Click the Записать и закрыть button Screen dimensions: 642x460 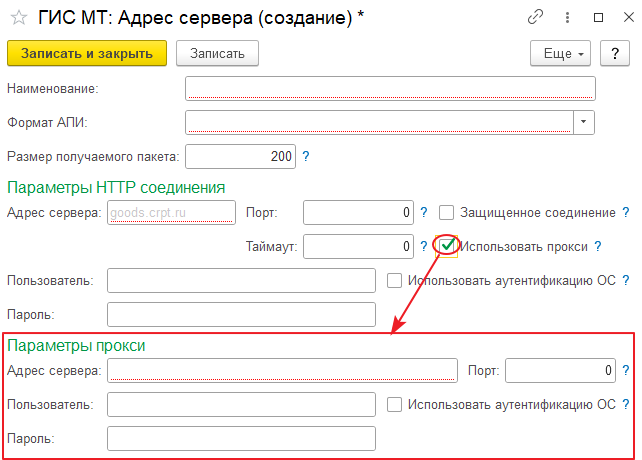click(86, 53)
